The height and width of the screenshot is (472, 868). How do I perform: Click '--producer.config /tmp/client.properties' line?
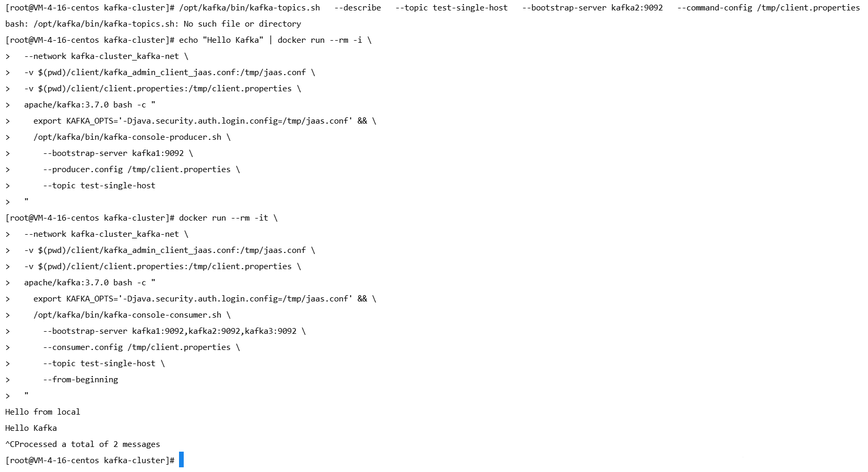pyautogui.click(x=137, y=170)
